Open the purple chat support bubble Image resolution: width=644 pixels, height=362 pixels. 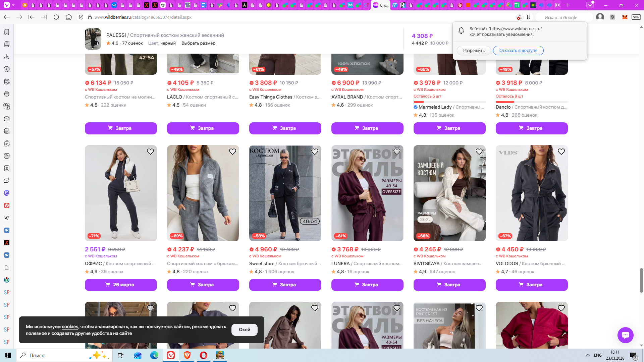point(625,335)
